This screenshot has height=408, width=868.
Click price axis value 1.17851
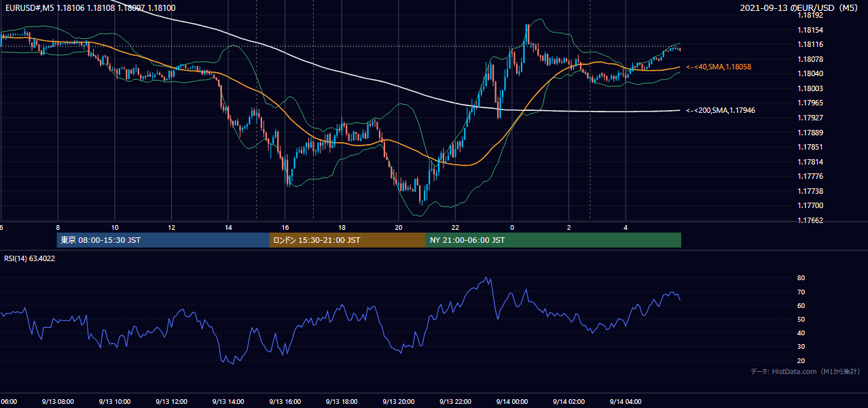tap(811, 147)
